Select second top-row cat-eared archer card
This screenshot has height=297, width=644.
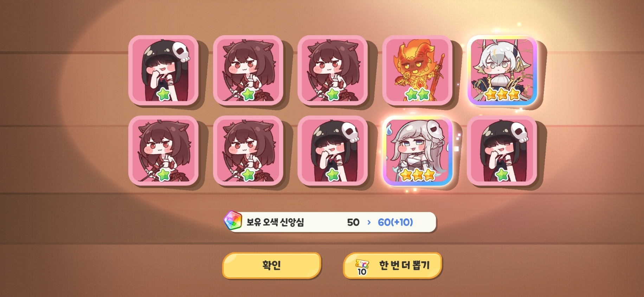coord(248,70)
